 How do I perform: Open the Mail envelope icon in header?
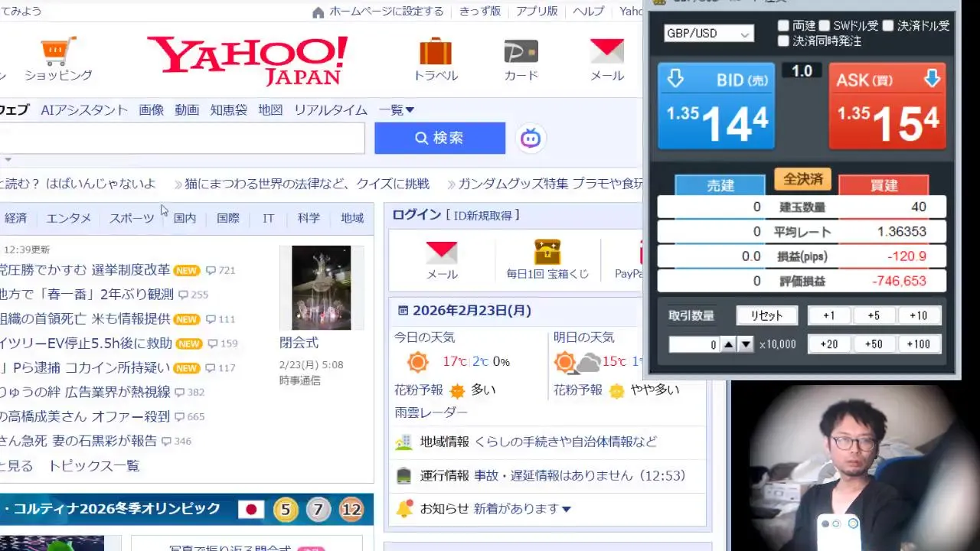coord(607,51)
